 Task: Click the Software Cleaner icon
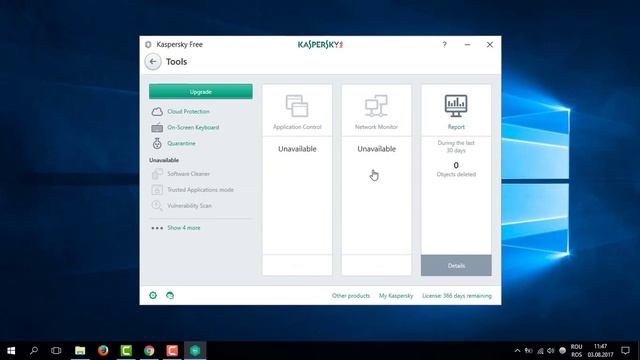157,174
